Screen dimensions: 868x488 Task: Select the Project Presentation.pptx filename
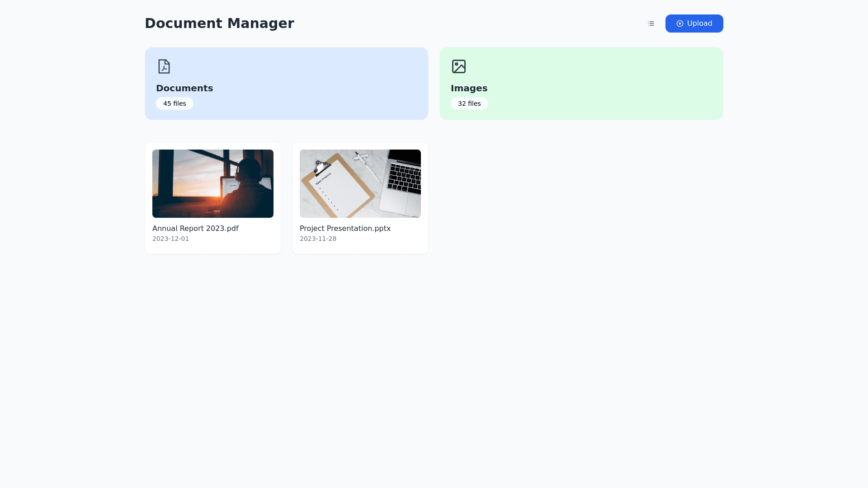coord(345,228)
